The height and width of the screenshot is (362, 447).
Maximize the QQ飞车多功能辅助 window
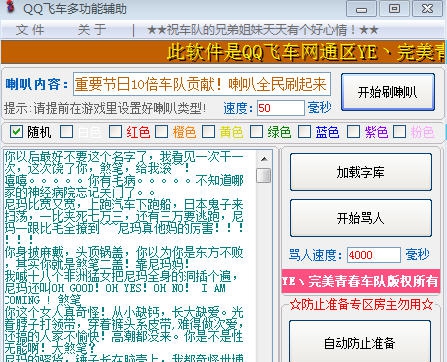pos(395,8)
